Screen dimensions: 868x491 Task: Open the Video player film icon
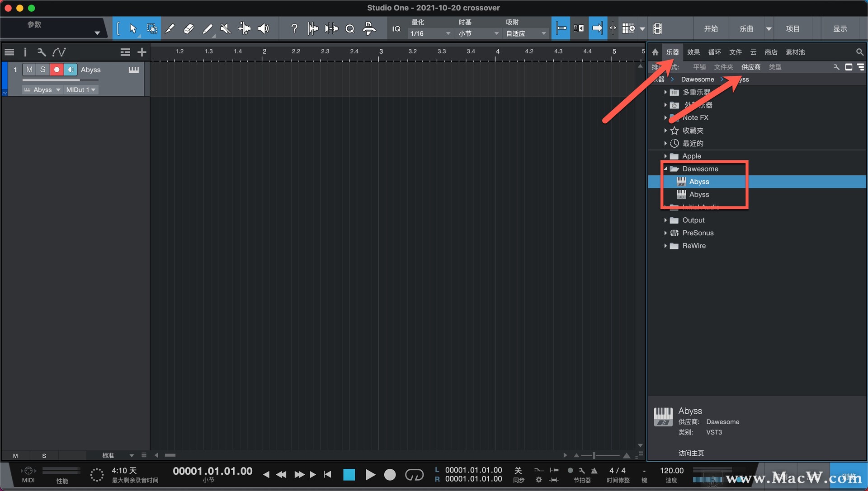pos(657,29)
